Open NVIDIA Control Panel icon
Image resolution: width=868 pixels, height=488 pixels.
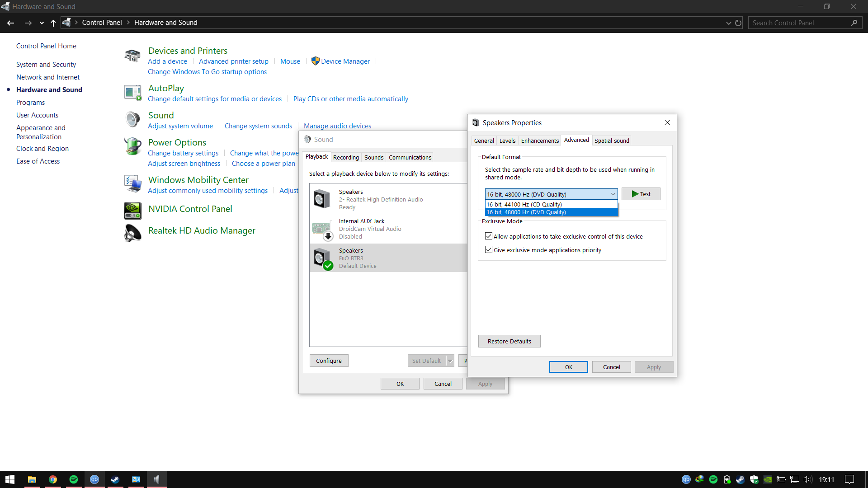(x=132, y=211)
